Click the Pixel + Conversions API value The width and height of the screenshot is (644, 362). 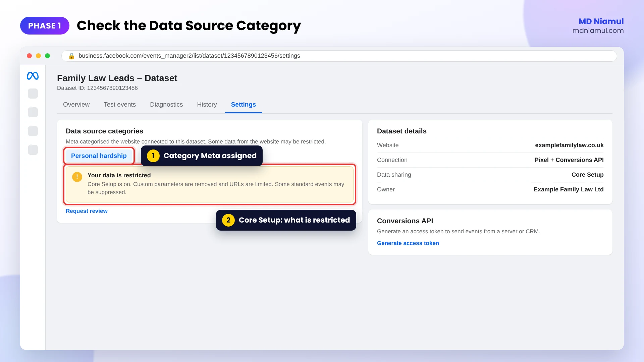pyautogui.click(x=569, y=160)
